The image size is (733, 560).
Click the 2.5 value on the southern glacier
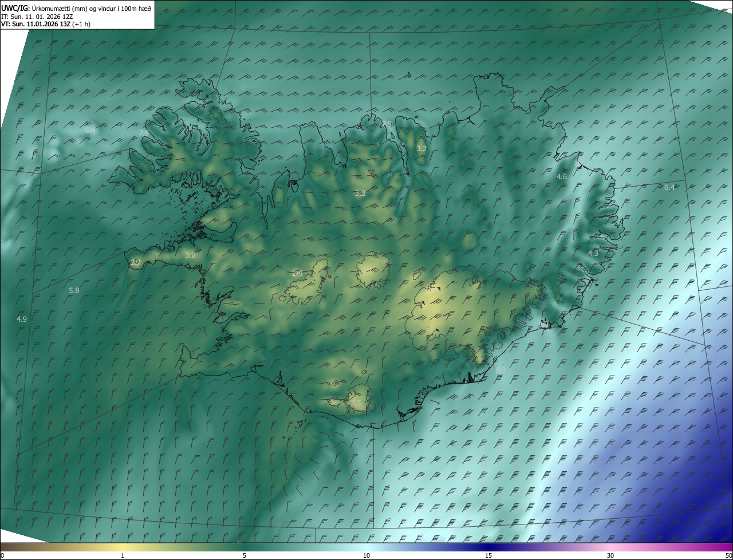coord(356,403)
